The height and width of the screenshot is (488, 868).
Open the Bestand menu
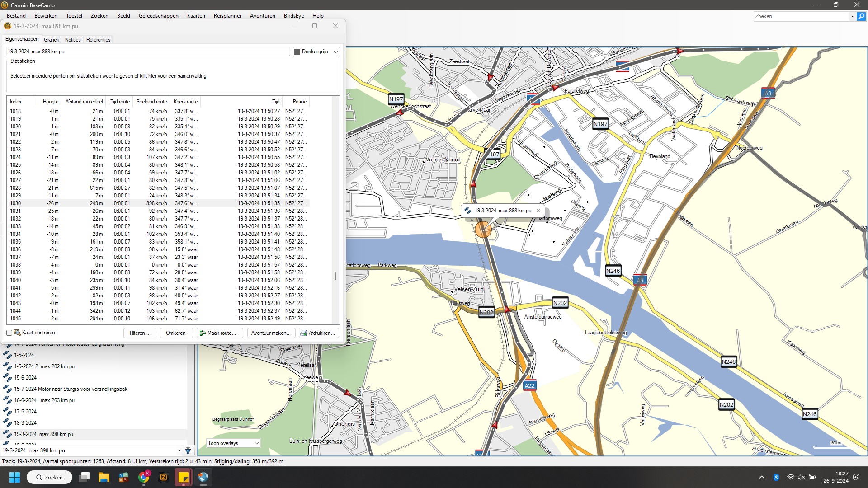[16, 16]
